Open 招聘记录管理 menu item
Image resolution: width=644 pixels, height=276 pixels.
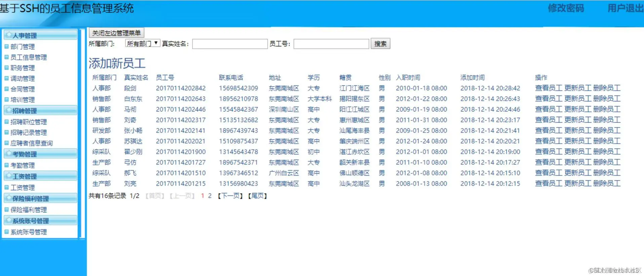29,133
